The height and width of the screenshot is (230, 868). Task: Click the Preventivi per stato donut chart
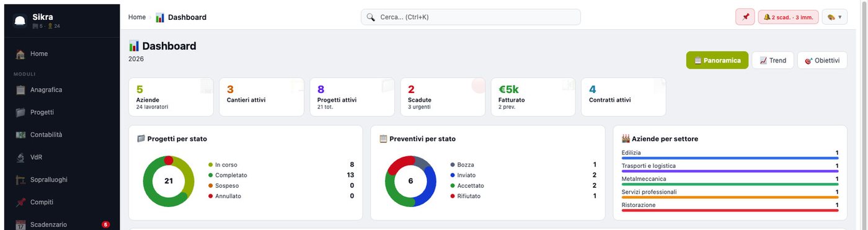tap(410, 181)
